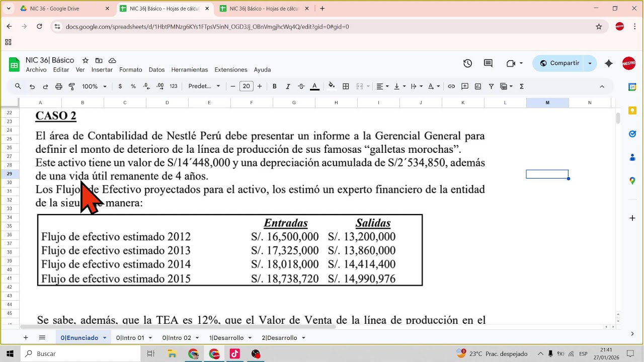644x362 pixels.
Task: Open Gemini sparkle icon
Action: tap(609, 63)
